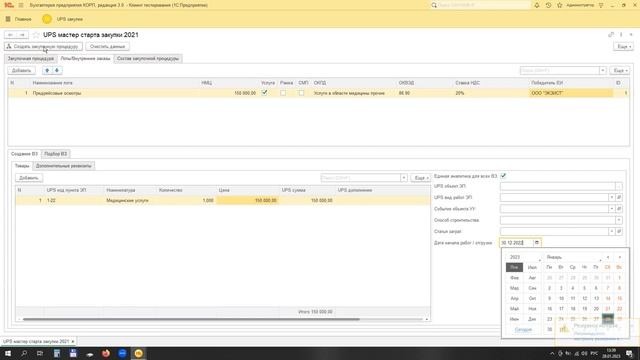Select Медицинские услуги cell in goods row
The image size is (640, 360).
130,200
